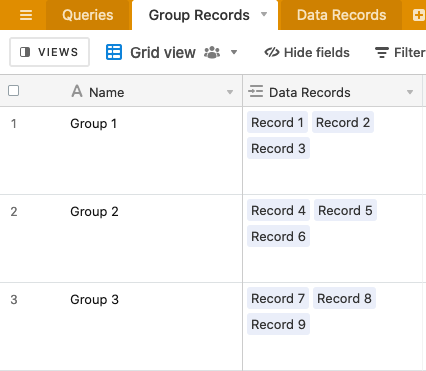Viewport: 426px width, 371px height.
Task: Click the Data Records column header
Action: coord(332,91)
